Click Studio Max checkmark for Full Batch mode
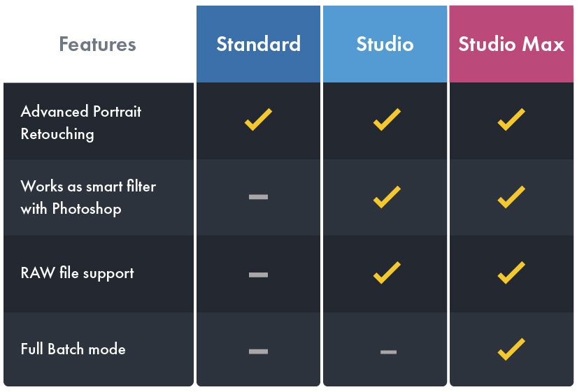The width and height of the screenshot is (577, 392). 511,349
